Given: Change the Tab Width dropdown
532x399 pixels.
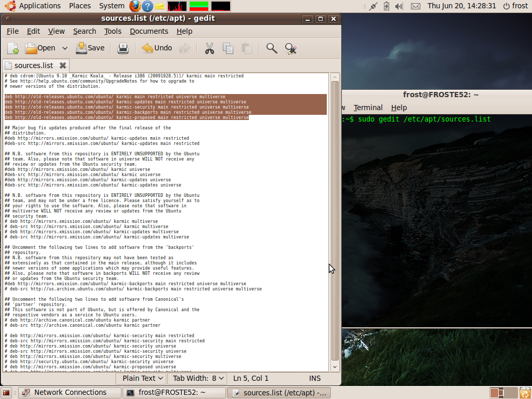Looking at the screenshot, I should click(198, 378).
